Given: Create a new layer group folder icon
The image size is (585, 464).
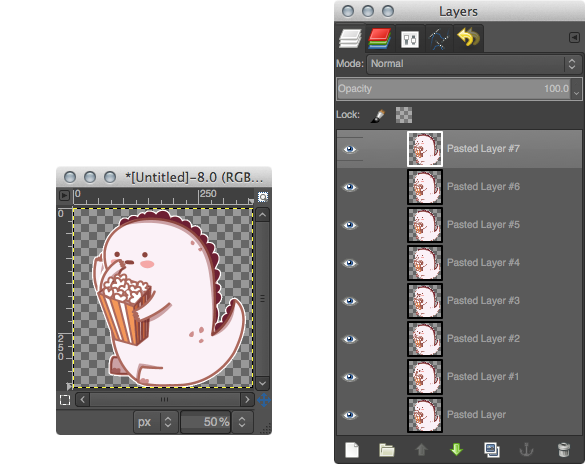Looking at the screenshot, I should (387, 450).
